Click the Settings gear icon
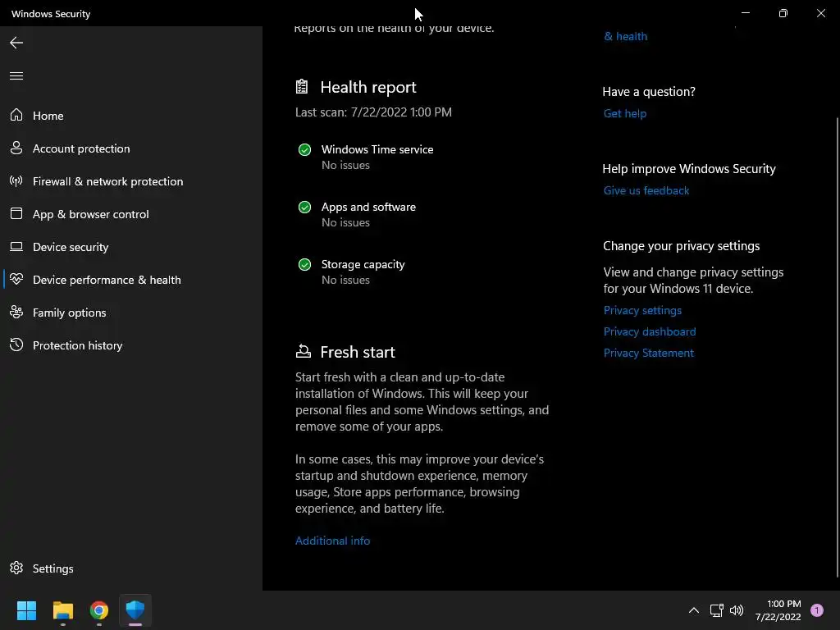 coord(16,568)
